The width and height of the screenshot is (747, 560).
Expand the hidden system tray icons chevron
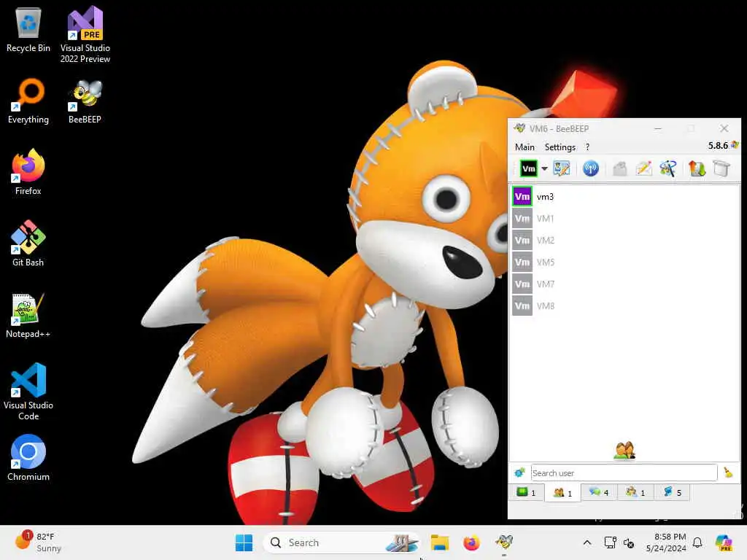(587, 542)
